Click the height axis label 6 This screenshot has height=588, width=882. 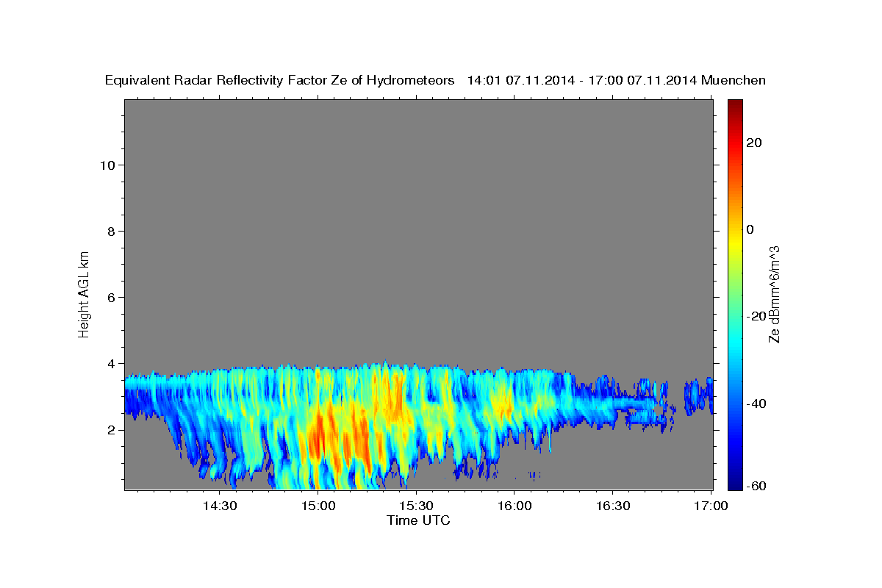click(x=111, y=298)
